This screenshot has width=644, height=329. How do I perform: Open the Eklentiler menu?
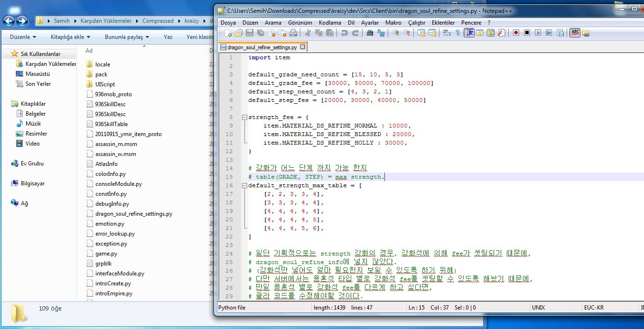[x=443, y=22]
